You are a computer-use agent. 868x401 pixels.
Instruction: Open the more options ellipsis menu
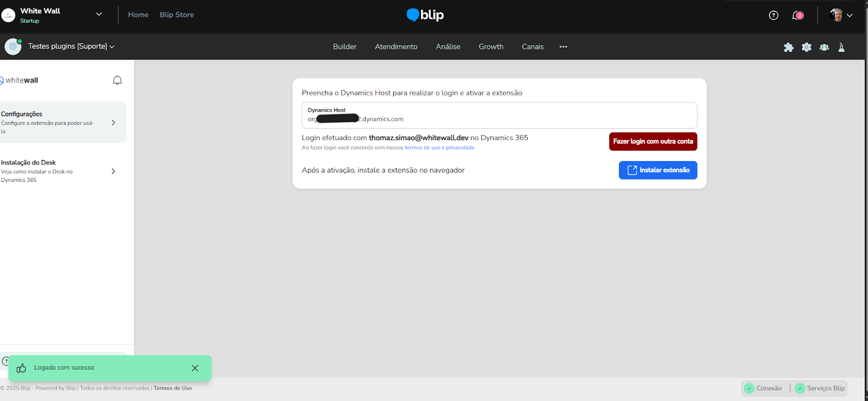coord(563,47)
